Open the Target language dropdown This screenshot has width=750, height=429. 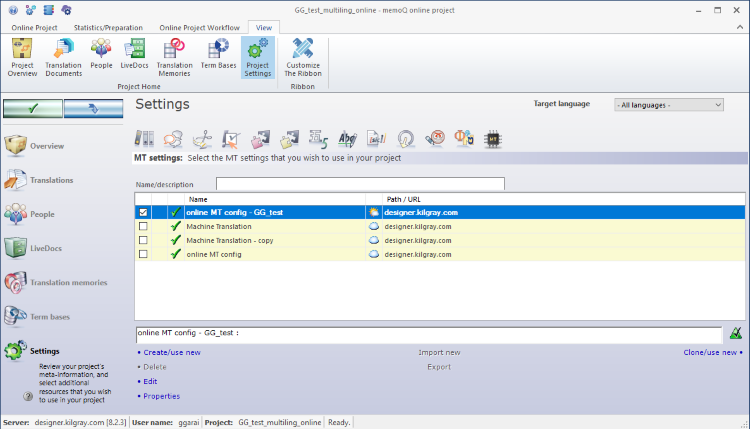tap(669, 105)
